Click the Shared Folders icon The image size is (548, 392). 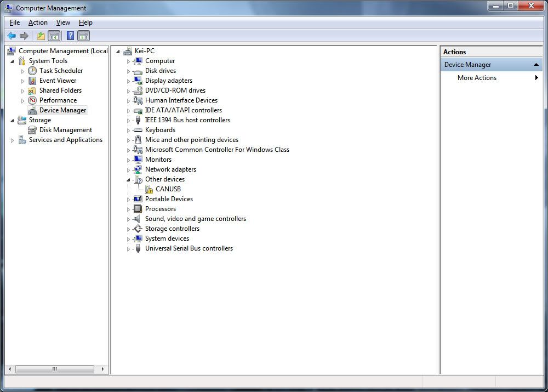32,90
